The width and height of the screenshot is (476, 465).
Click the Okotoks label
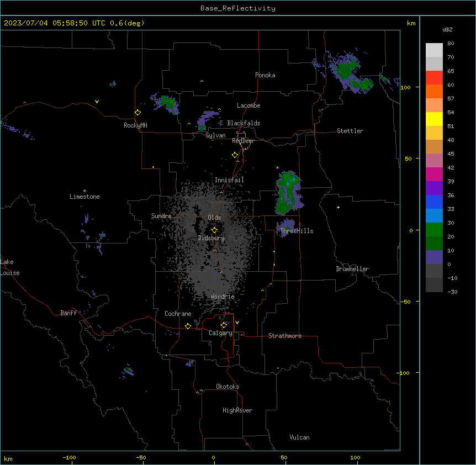point(228,387)
